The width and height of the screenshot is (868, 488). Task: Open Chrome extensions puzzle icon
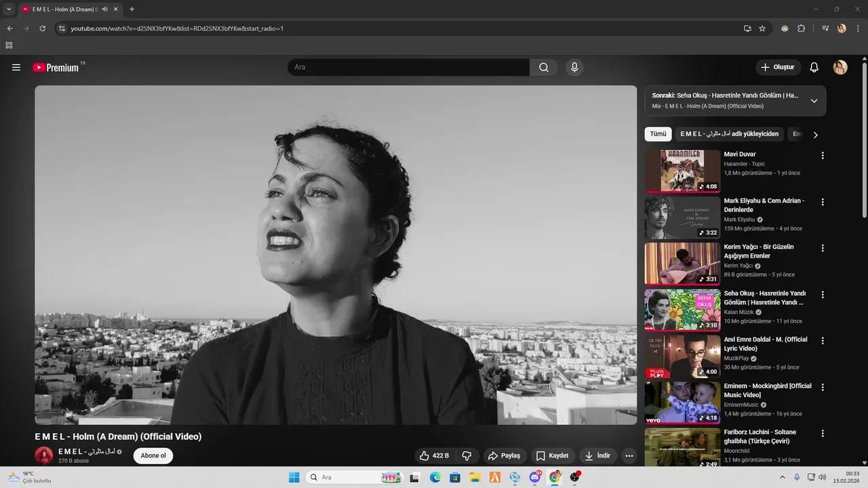coord(801,28)
